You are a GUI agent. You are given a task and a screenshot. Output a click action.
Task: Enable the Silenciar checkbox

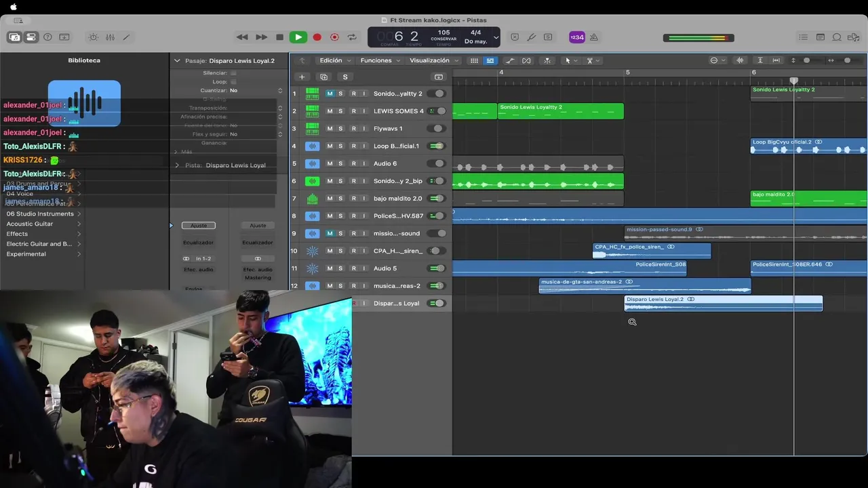[x=233, y=73]
